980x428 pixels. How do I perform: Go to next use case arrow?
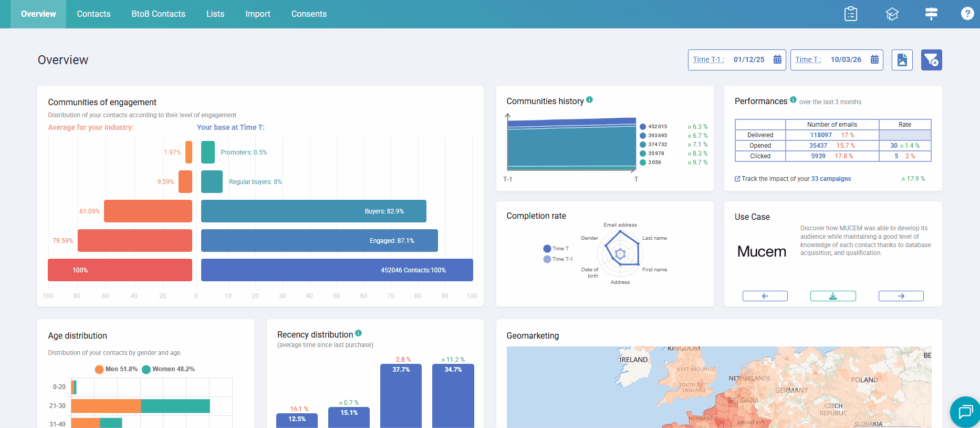point(901,296)
